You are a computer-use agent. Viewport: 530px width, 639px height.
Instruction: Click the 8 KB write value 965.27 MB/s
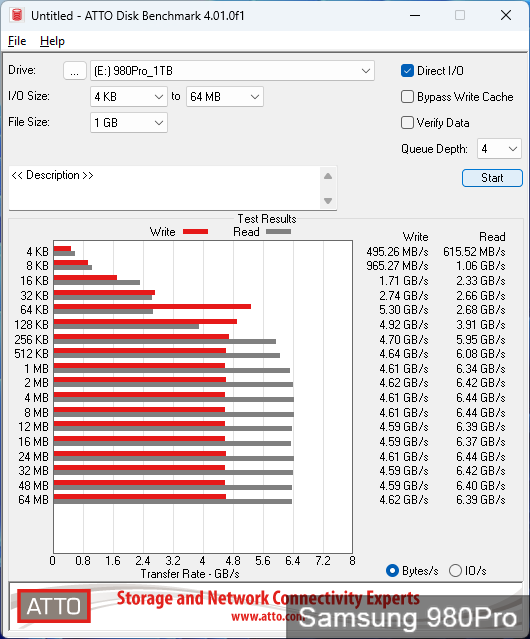397,266
